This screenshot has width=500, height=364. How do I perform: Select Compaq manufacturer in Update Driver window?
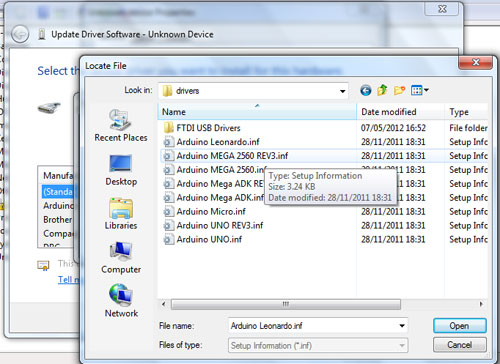coord(58,234)
